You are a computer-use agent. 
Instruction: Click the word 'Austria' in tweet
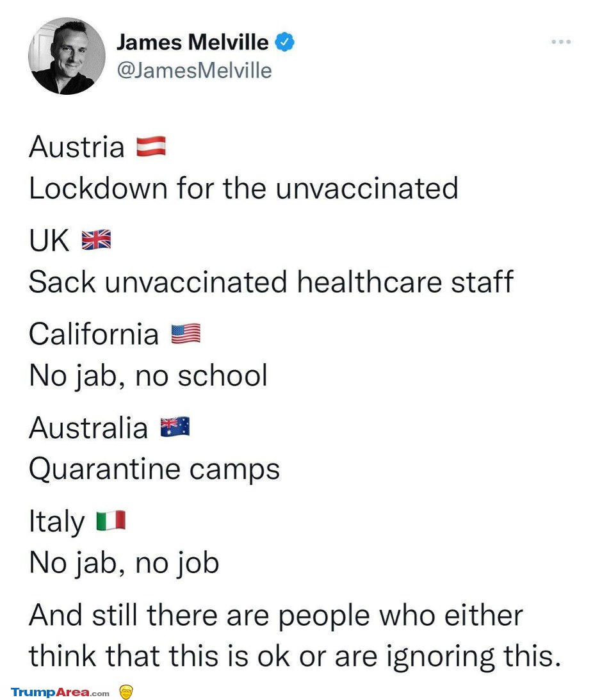pyautogui.click(x=76, y=147)
